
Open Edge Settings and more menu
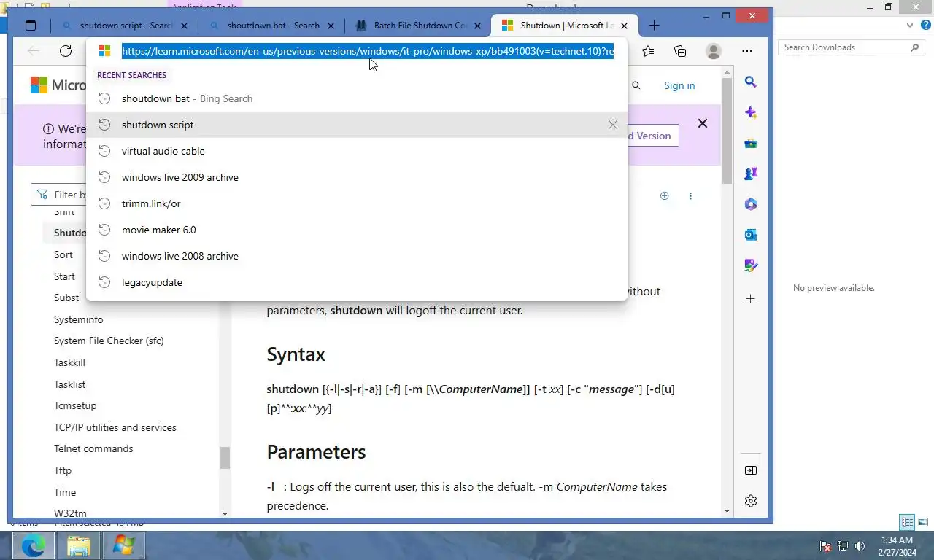pyautogui.click(x=746, y=51)
